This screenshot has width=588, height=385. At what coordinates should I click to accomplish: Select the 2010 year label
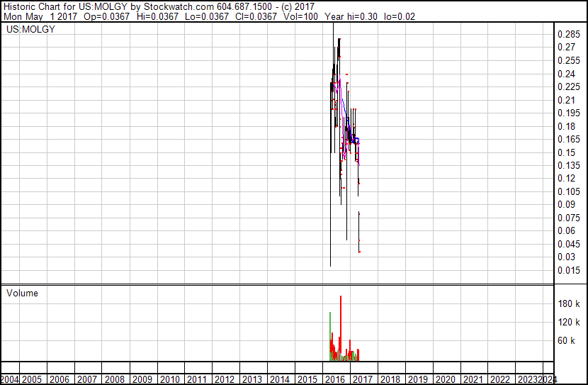(x=170, y=380)
